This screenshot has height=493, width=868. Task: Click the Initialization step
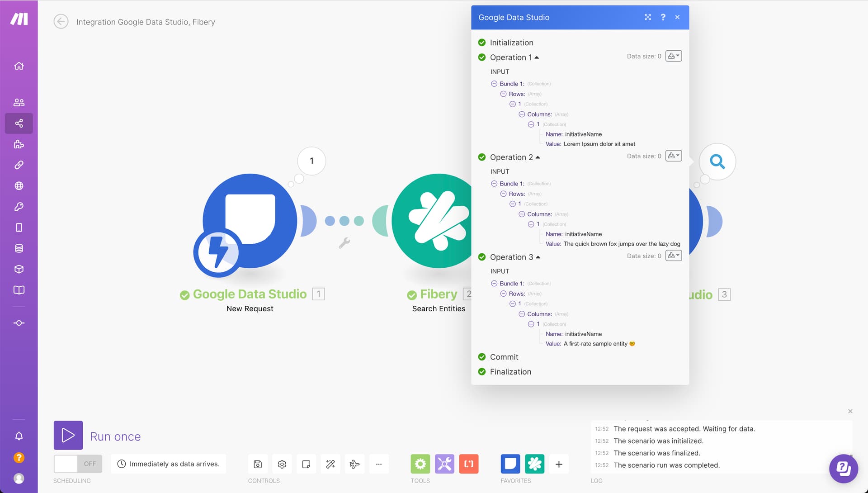pyautogui.click(x=511, y=43)
